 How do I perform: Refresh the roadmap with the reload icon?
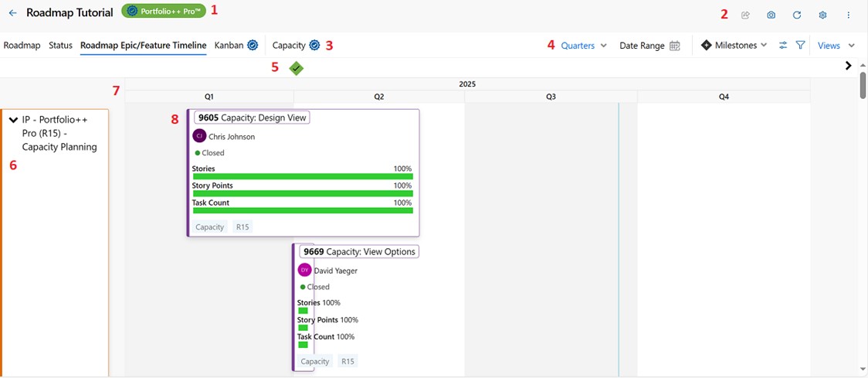pyautogui.click(x=797, y=15)
